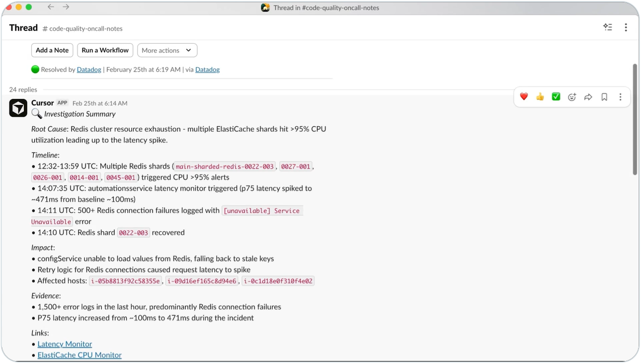
Task: Open the Latency Monitor link
Action: click(x=65, y=344)
